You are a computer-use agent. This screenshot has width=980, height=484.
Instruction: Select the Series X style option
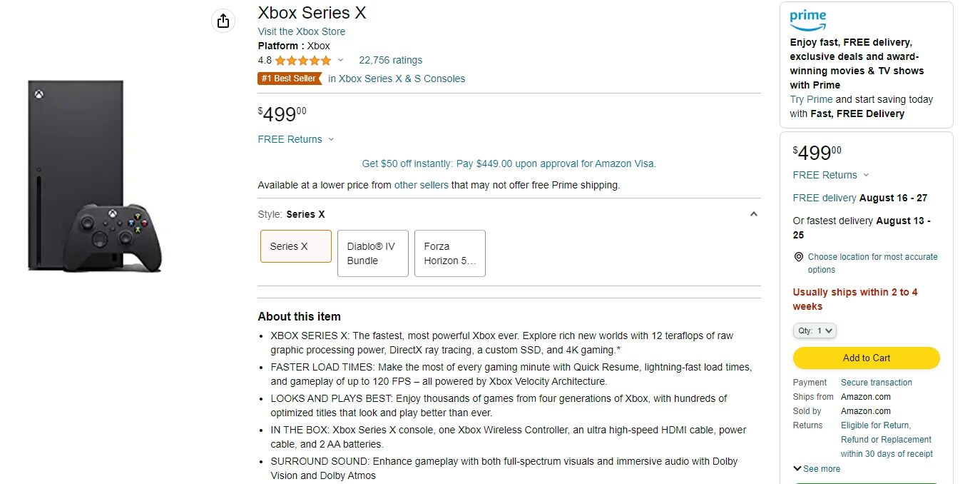295,246
